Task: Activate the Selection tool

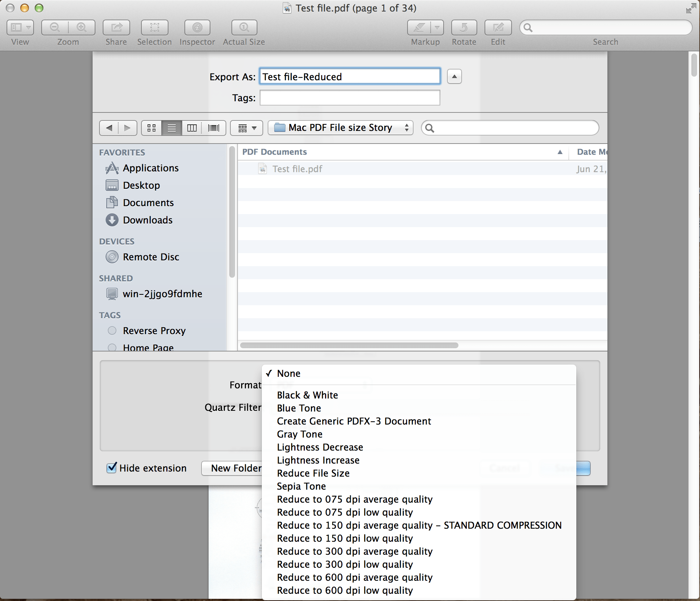Action: click(154, 27)
